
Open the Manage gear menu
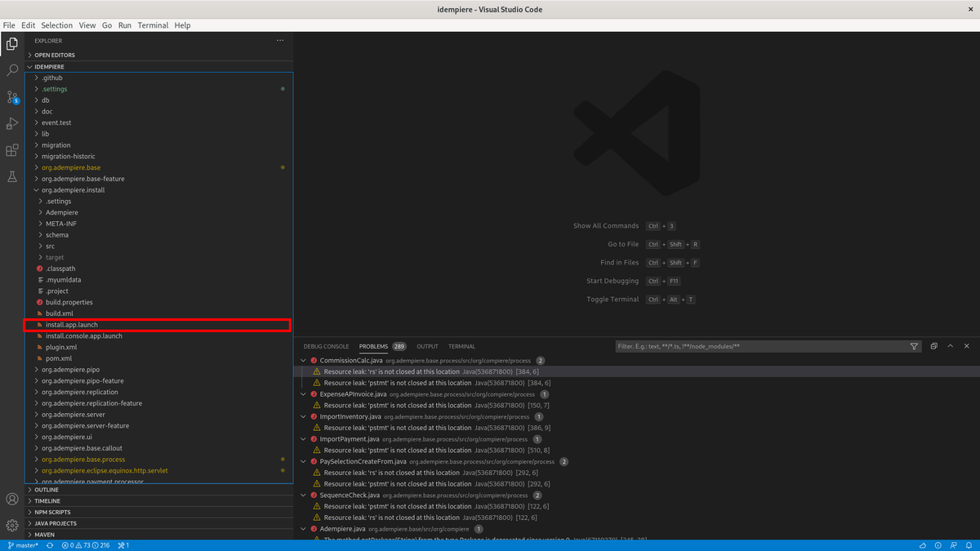pyautogui.click(x=12, y=525)
